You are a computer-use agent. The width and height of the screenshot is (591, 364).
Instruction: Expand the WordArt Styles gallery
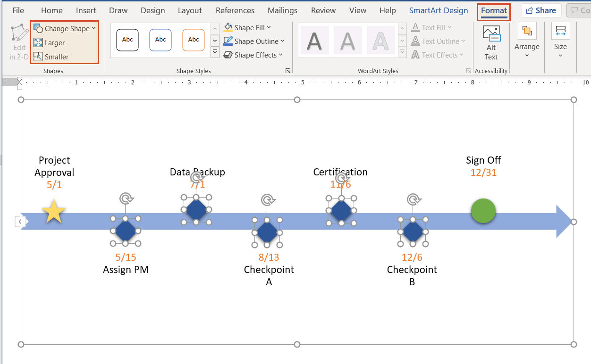pyautogui.click(x=402, y=52)
